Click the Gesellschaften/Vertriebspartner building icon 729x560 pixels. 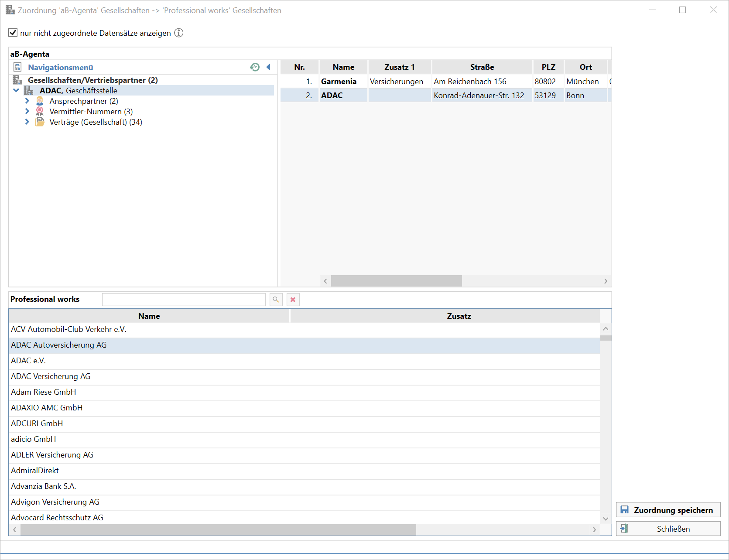[x=17, y=80]
